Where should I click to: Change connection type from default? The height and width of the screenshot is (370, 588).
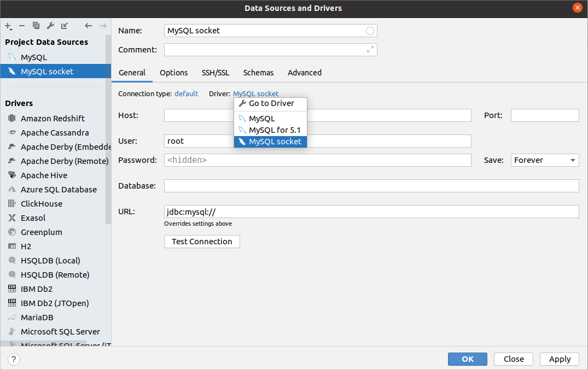pos(186,93)
